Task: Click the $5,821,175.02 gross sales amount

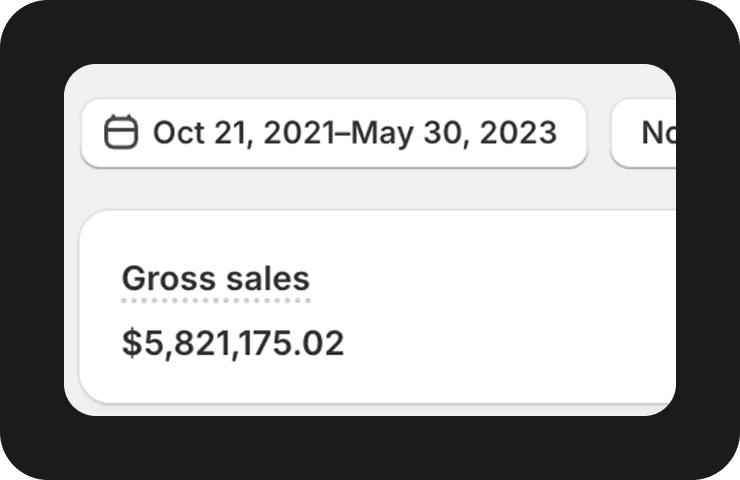Action: 233,343
